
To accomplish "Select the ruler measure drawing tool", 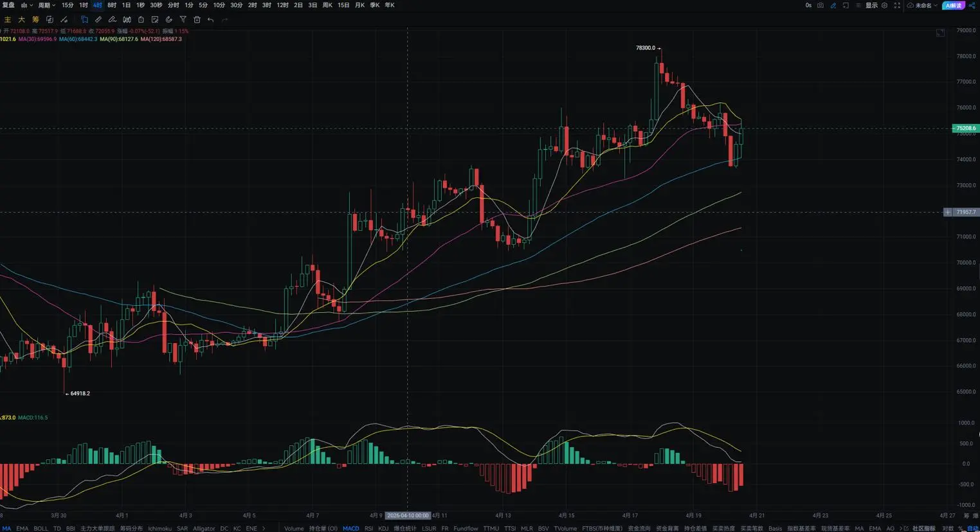I will 98,20.
